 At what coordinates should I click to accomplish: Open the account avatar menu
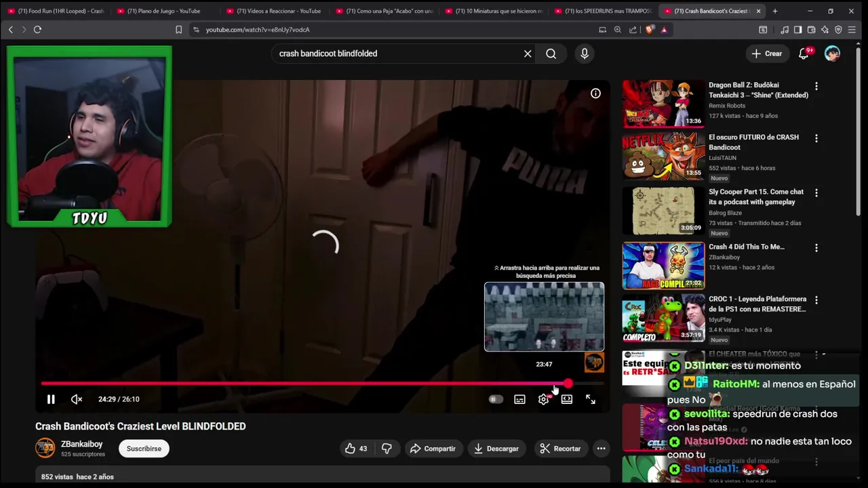point(832,54)
